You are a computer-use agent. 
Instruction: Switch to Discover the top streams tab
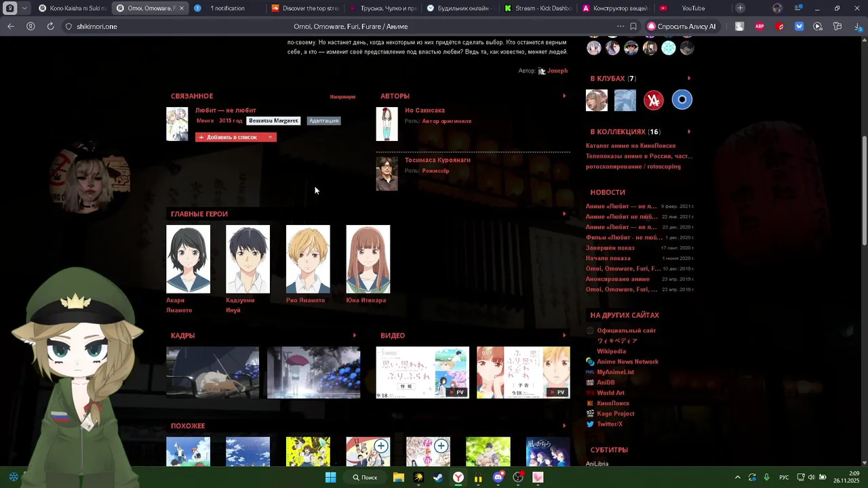(305, 8)
